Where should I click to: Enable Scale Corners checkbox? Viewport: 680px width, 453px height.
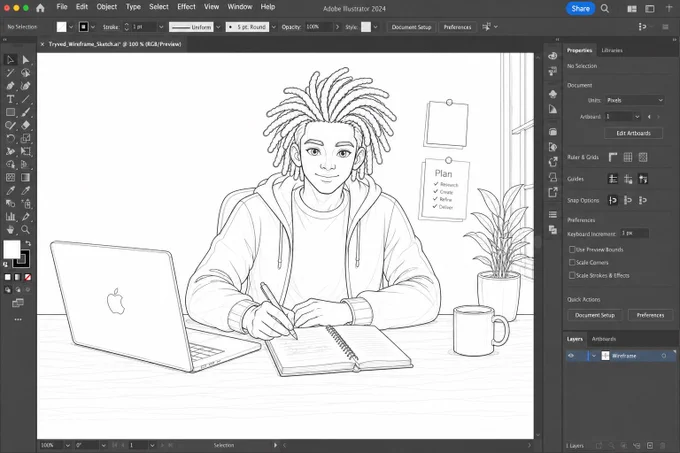(572, 263)
